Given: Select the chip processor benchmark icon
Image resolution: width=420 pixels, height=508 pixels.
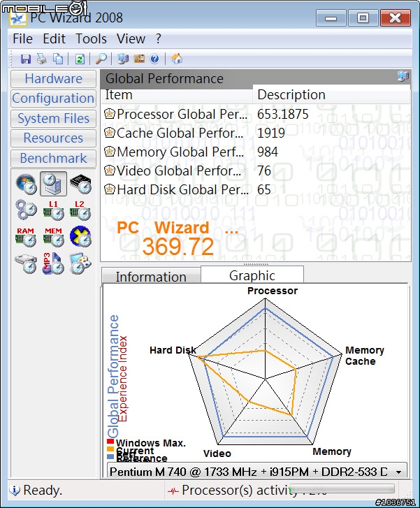Looking at the screenshot, I should click(80, 184).
